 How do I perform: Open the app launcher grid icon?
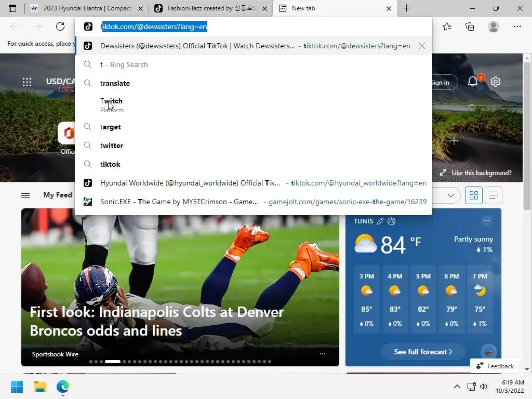27,82
